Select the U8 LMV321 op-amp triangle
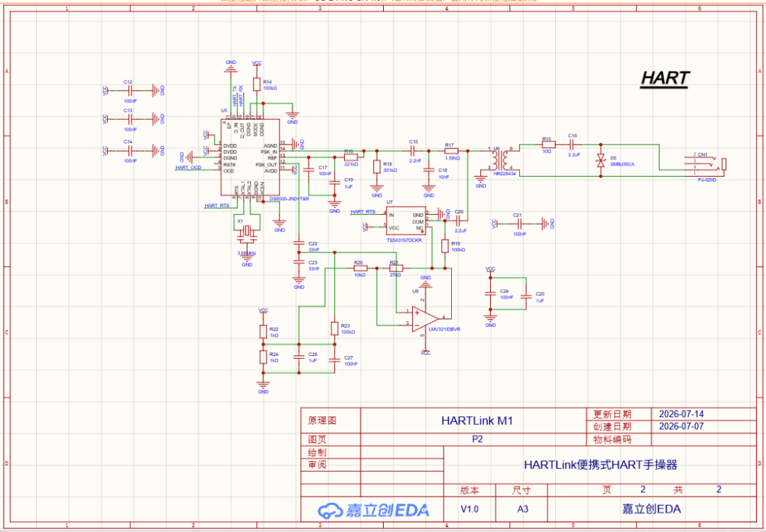Image resolution: width=766 pixels, height=532 pixels. 425,318
